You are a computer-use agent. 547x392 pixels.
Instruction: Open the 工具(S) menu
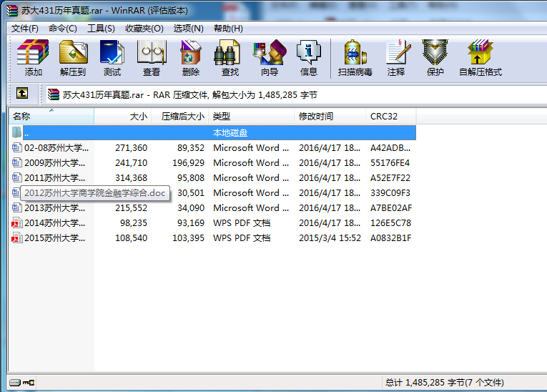pyautogui.click(x=101, y=29)
